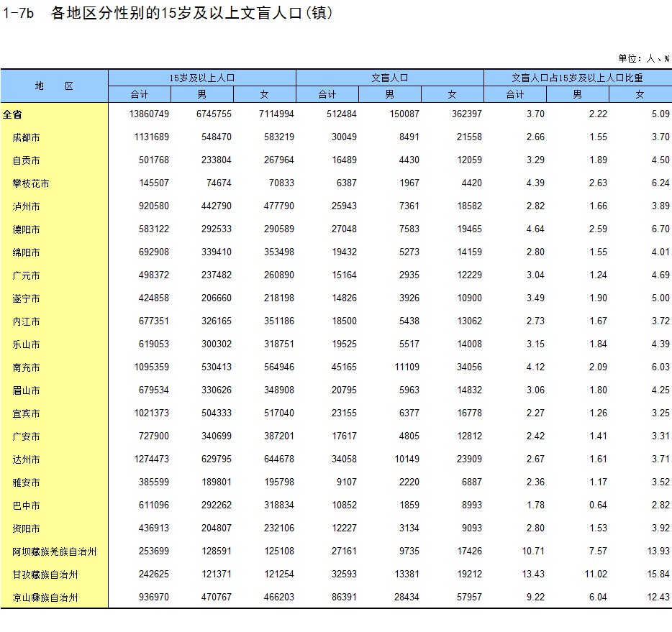Select 雅安市 illiterate total 9107
The height and width of the screenshot is (632, 672).
347,482
